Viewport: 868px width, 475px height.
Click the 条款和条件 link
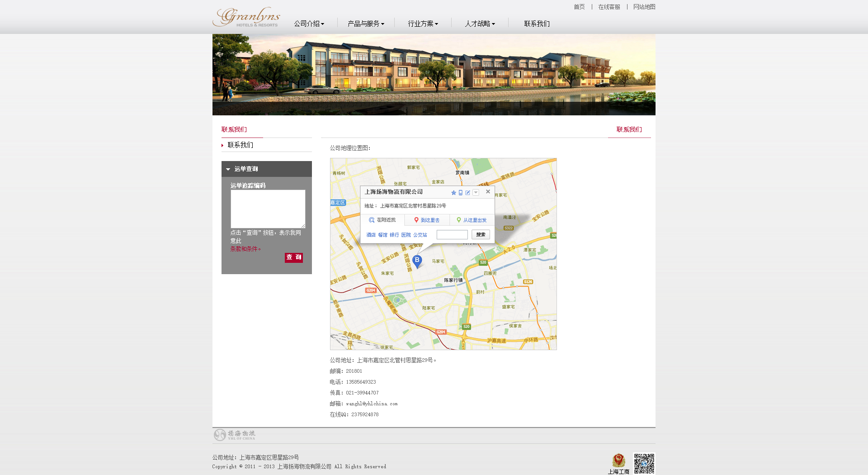(x=244, y=249)
